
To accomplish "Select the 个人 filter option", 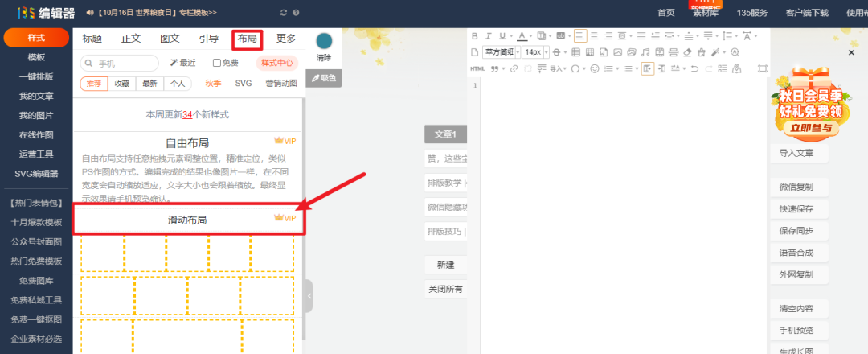I will pyautogui.click(x=177, y=84).
